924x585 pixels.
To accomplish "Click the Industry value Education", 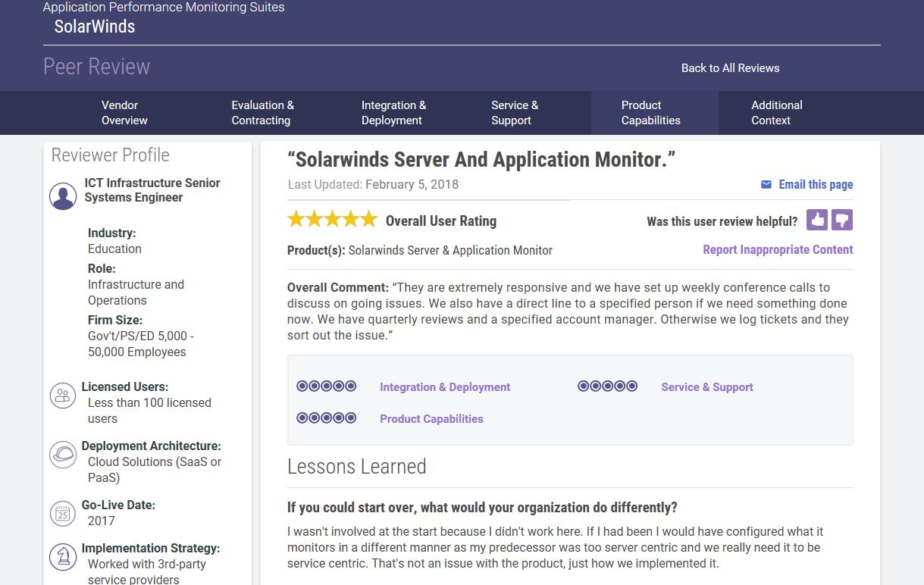I will [114, 249].
